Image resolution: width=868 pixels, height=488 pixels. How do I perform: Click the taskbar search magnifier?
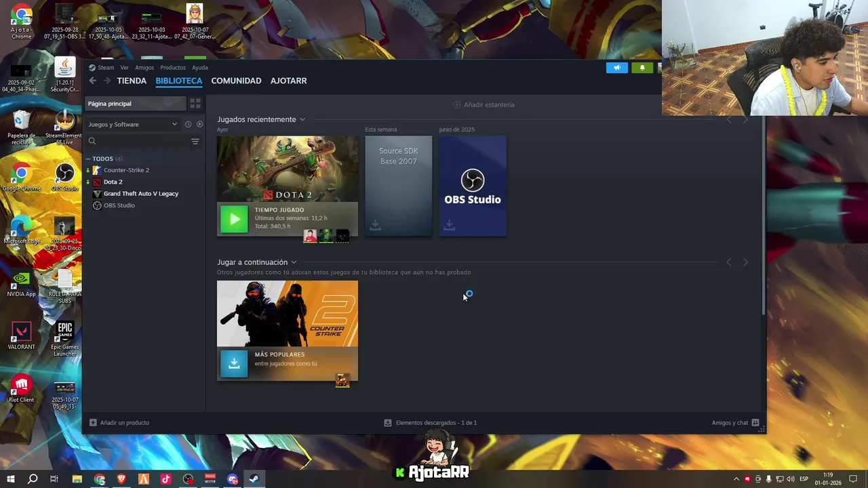click(x=33, y=479)
